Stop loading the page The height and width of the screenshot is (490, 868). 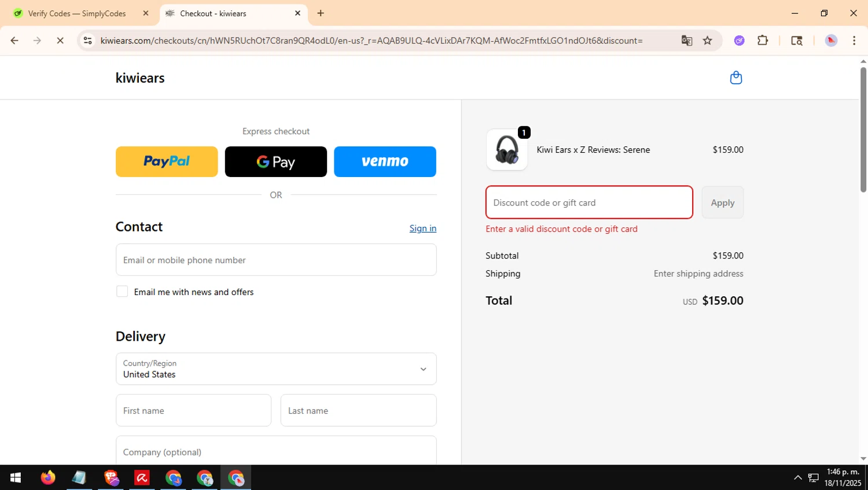60,40
